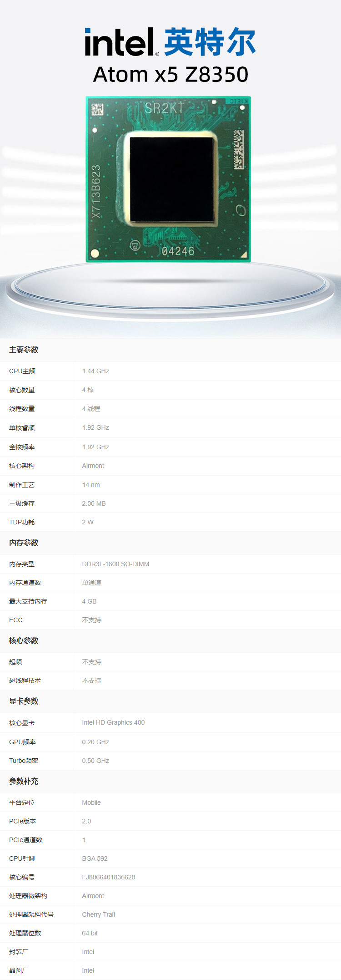
Task: Select Intel in the 晶圆厂 row
Action: pos(88,970)
